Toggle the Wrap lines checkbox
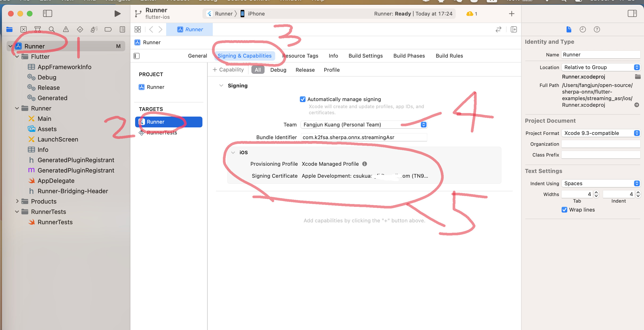 [x=564, y=210]
